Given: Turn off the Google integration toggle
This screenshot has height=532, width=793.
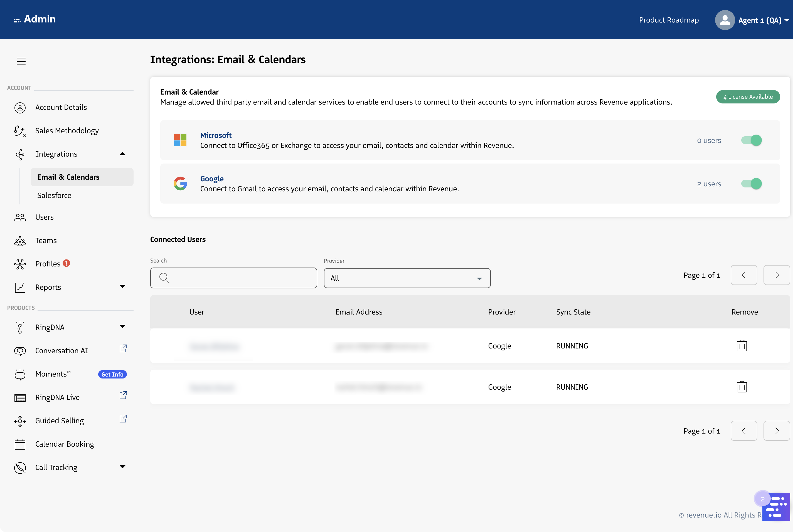Looking at the screenshot, I should point(751,184).
